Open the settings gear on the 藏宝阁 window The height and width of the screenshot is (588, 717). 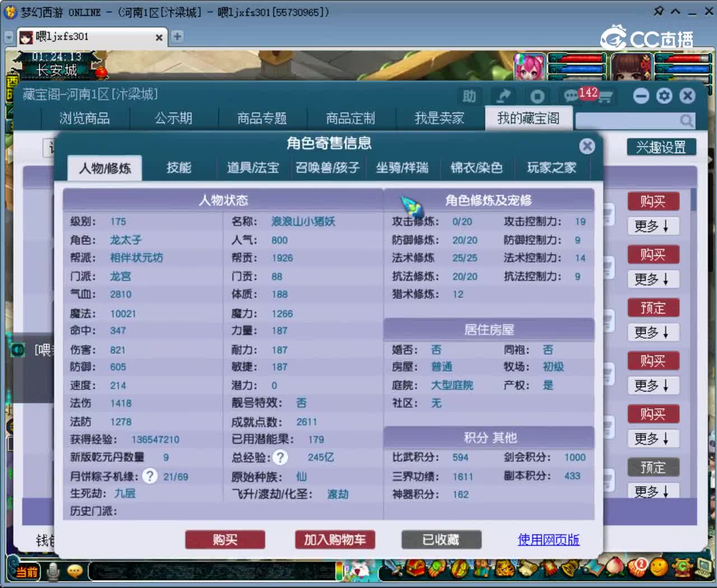click(664, 96)
